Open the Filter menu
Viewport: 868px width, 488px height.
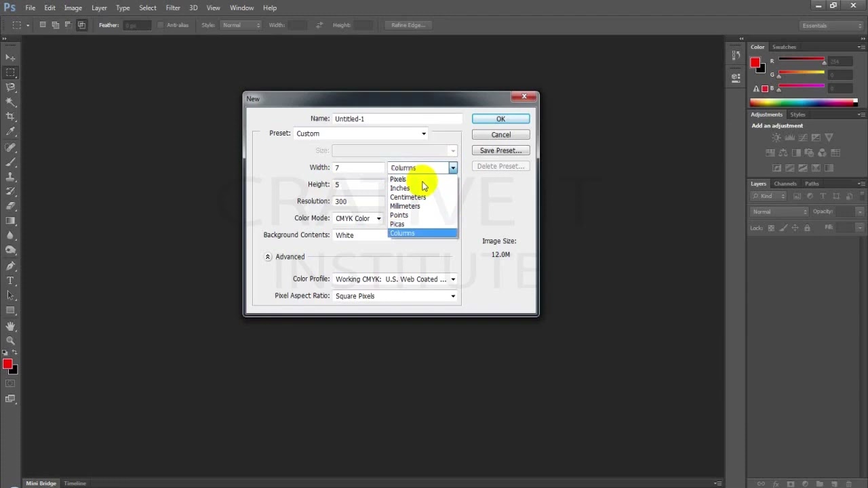point(173,7)
